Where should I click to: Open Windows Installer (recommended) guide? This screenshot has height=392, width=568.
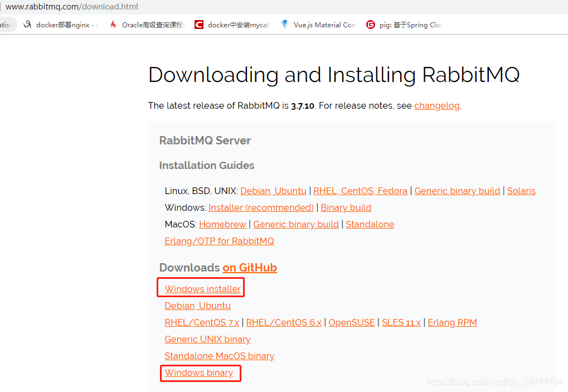[x=261, y=207]
